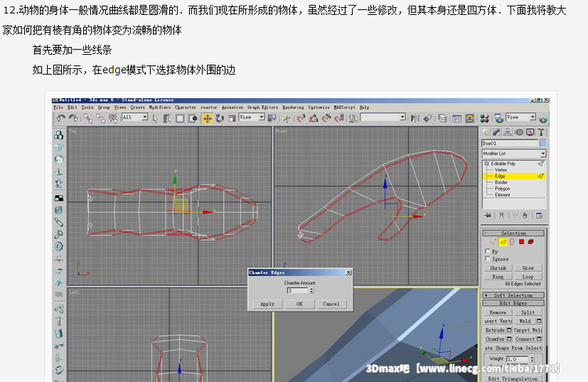Select Border sub-object selection icon
The width and height of the screenshot is (588, 382).
[x=512, y=242]
